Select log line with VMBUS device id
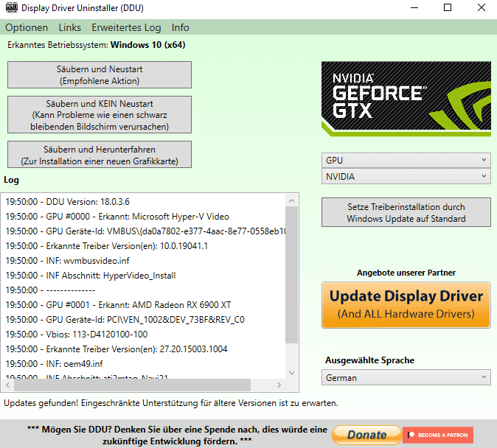 (145, 231)
